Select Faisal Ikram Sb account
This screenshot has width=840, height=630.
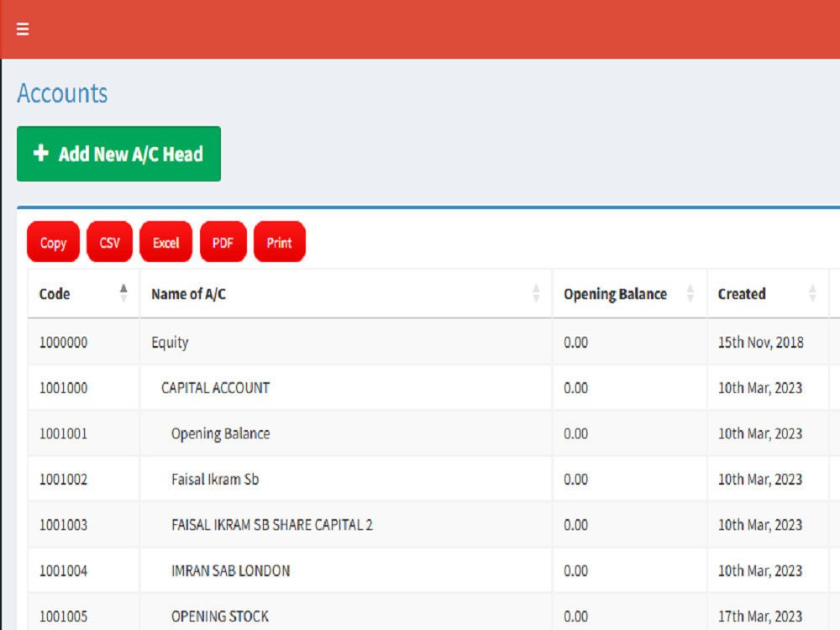point(215,479)
